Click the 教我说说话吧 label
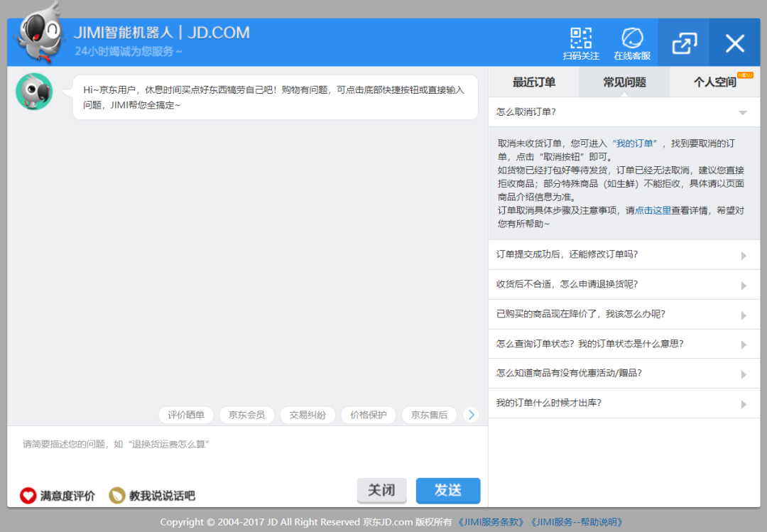The width and height of the screenshot is (767, 532). [x=162, y=496]
